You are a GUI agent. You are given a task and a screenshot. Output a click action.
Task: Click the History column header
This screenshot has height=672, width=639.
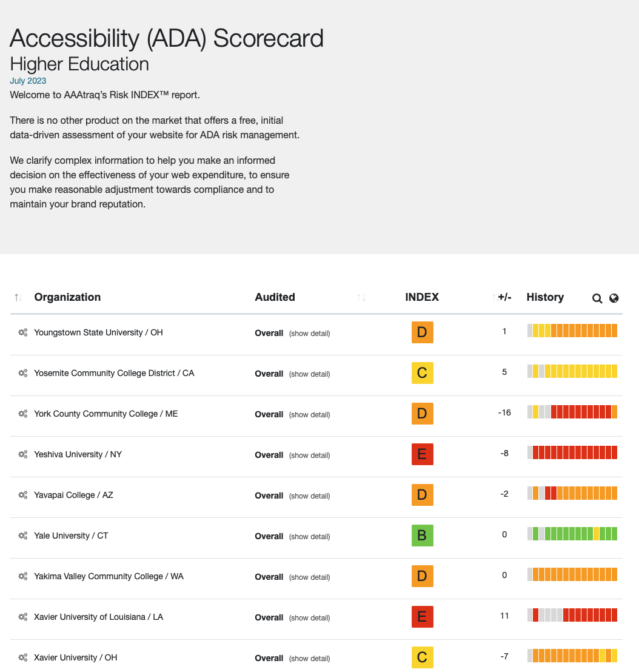coord(545,297)
